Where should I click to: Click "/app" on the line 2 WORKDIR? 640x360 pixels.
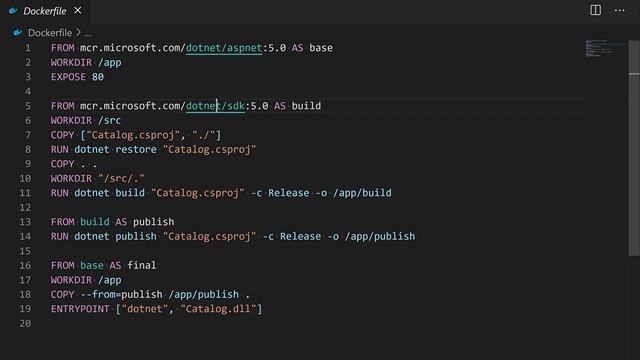(109, 62)
